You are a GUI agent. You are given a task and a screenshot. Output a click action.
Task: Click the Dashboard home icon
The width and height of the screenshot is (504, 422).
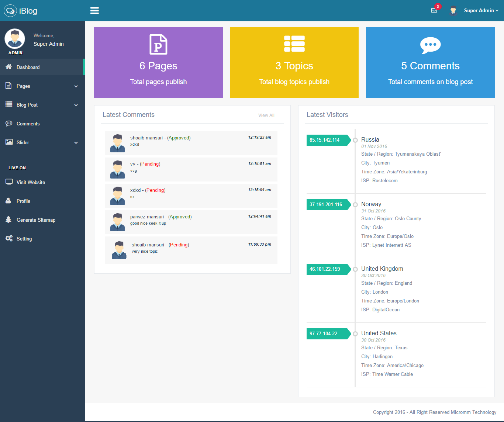click(9, 67)
